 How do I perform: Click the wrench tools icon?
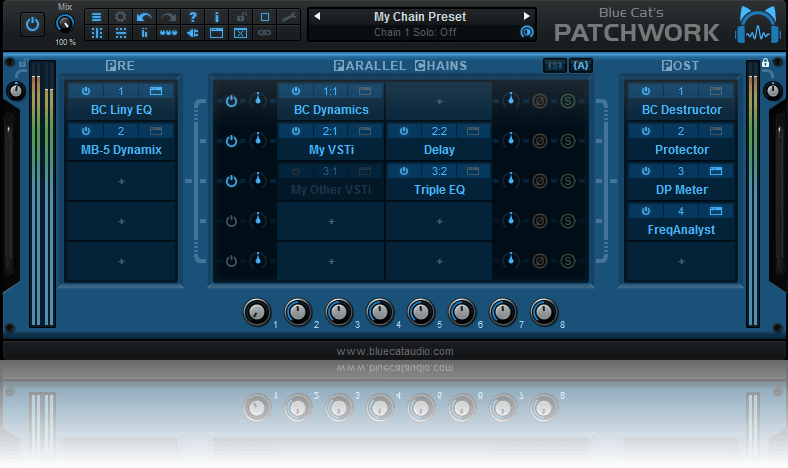pyautogui.click(x=289, y=17)
